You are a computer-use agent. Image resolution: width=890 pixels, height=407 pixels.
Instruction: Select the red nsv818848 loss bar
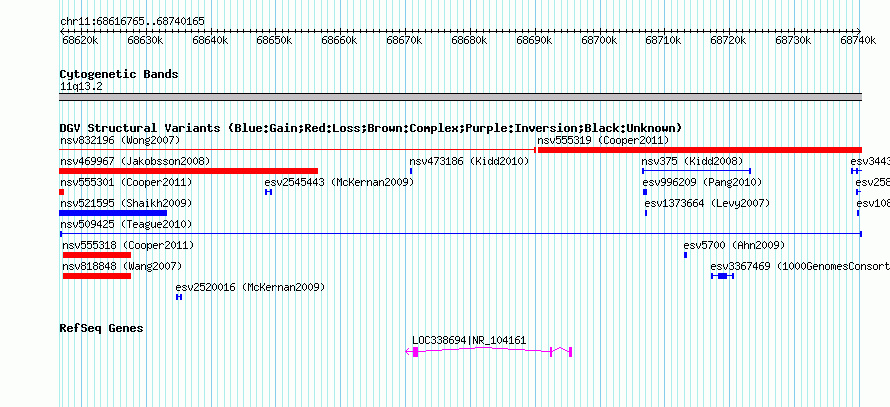pos(96,276)
